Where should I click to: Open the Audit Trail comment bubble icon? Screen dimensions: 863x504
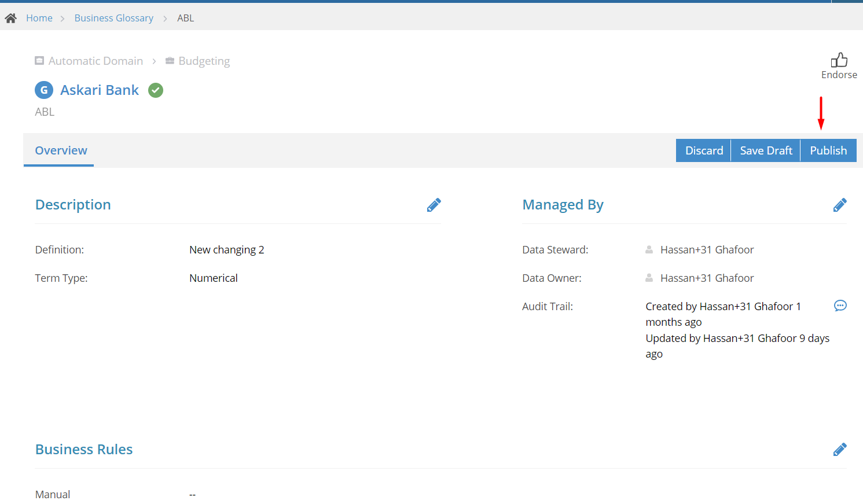(840, 306)
